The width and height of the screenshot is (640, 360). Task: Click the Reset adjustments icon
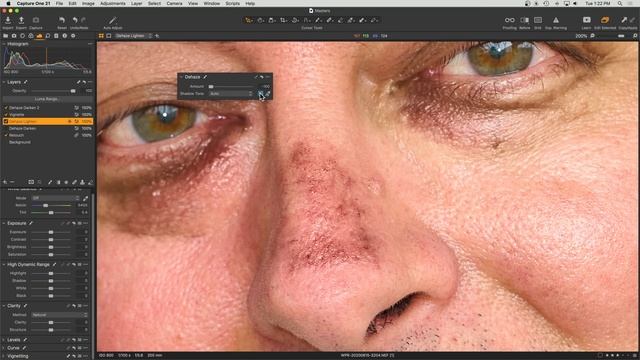(x=62, y=20)
